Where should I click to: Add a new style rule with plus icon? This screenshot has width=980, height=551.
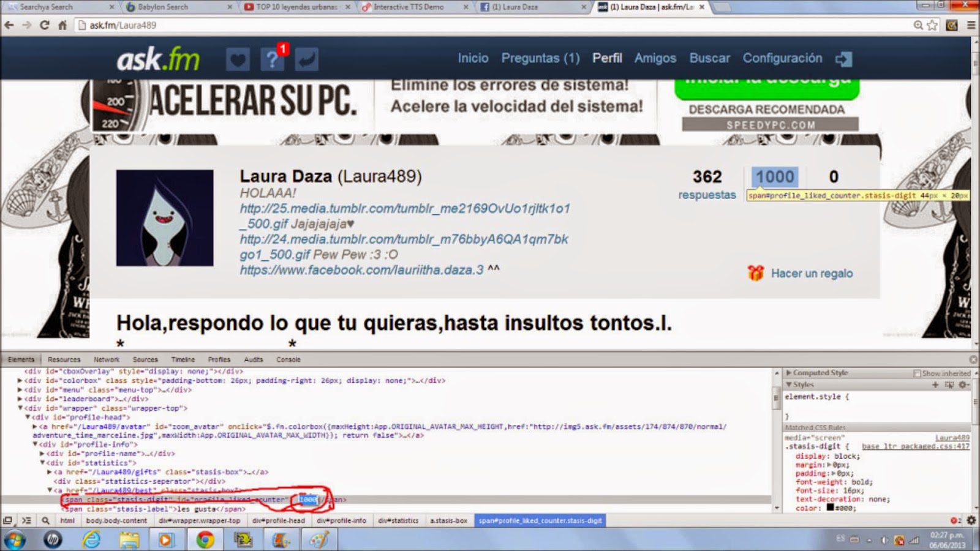tap(935, 384)
